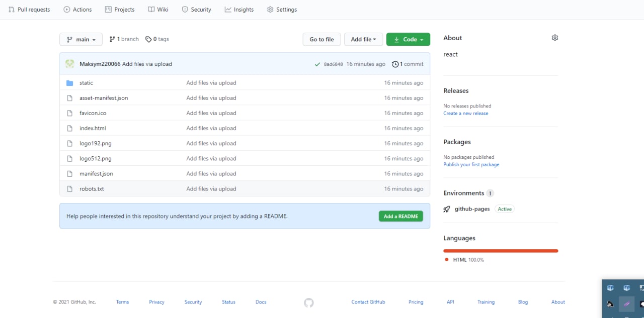This screenshot has height=318, width=644.
Task: Open the Status footer link
Action: (x=228, y=302)
